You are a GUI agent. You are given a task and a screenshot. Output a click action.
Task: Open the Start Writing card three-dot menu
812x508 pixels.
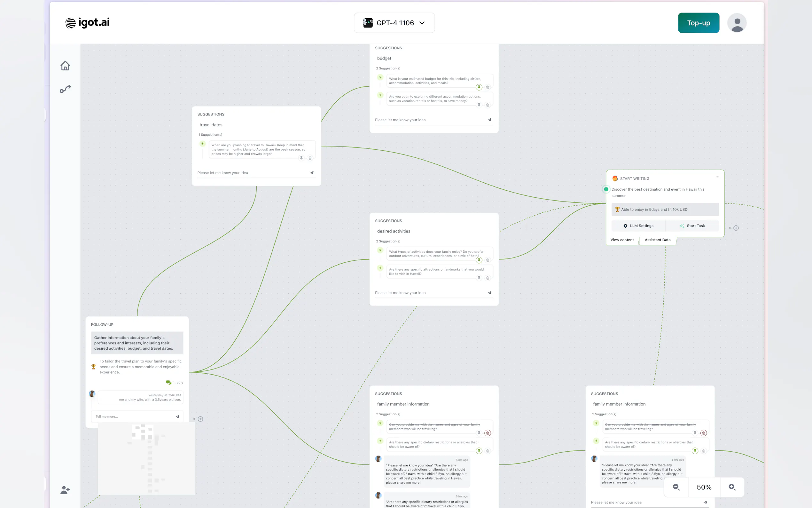[717, 177]
